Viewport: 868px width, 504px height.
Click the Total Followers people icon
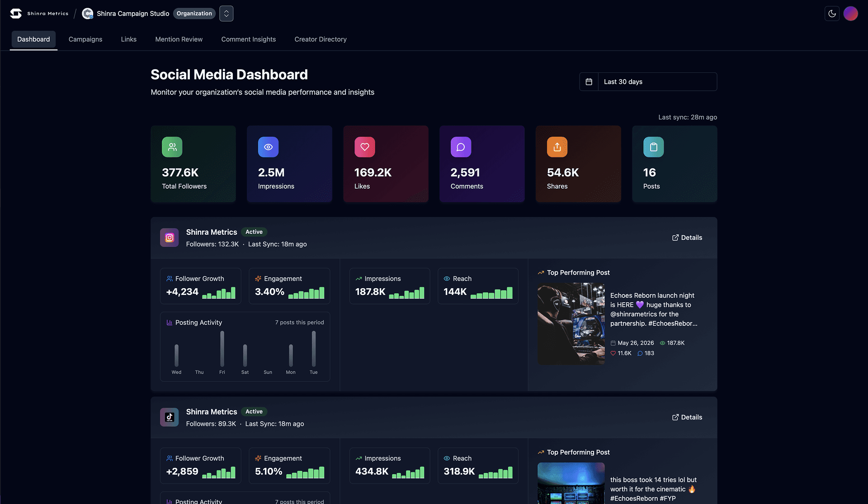click(x=172, y=147)
